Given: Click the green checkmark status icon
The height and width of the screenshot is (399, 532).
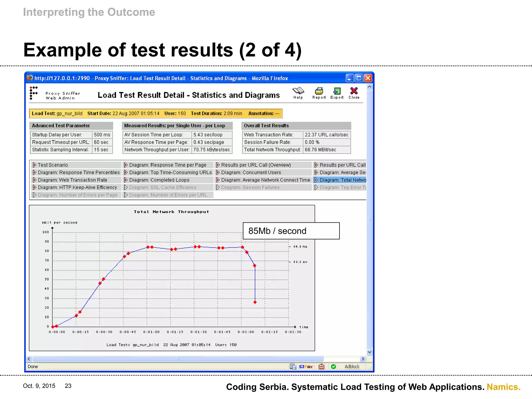Looking at the screenshot, I should point(334,367).
